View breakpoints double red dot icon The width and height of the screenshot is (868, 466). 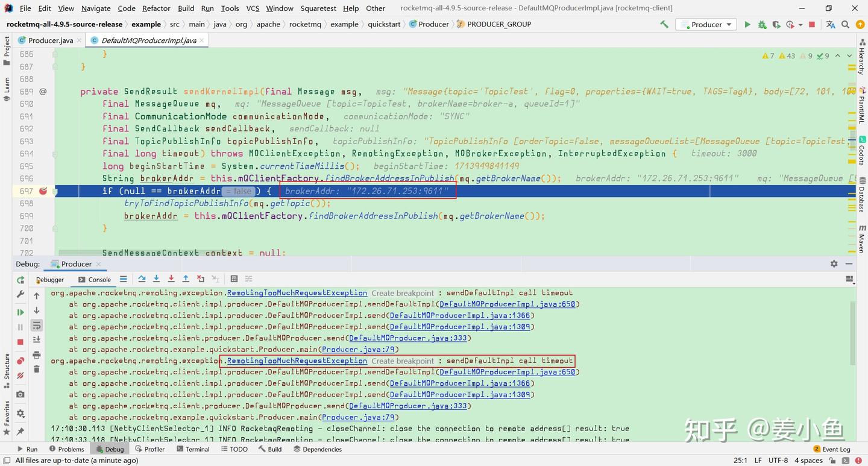click(x=20, y=361)
